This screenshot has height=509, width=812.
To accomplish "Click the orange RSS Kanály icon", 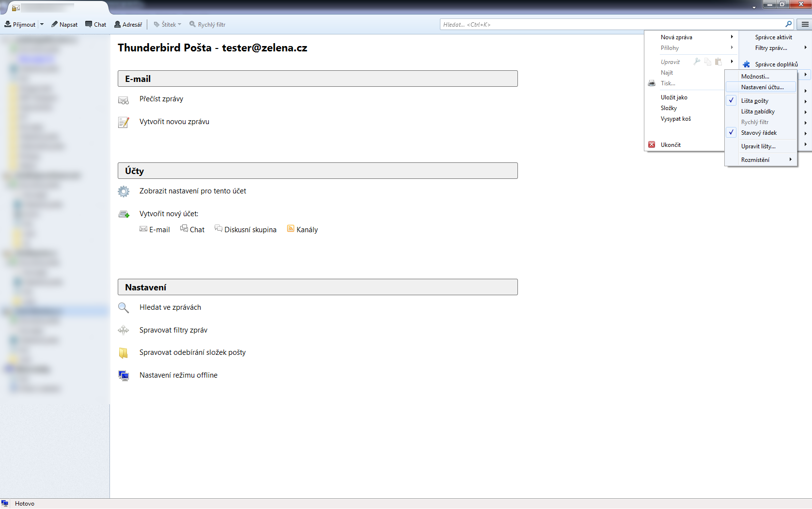I will click(x=291, y=229).
